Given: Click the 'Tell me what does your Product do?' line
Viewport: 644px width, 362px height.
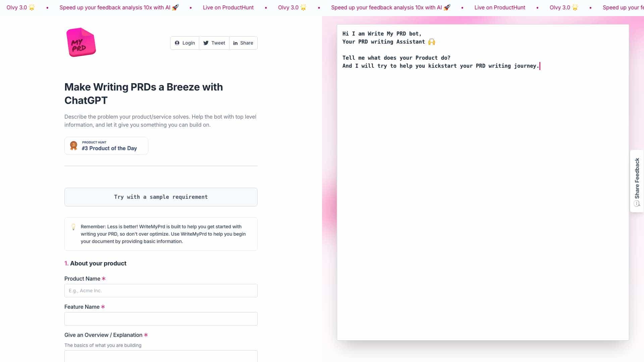Looking at the screenshot, I should [x=396, y=58].
